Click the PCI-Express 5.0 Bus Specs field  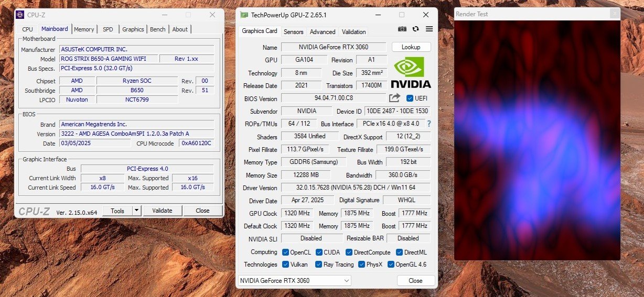(x=136, y=68)
